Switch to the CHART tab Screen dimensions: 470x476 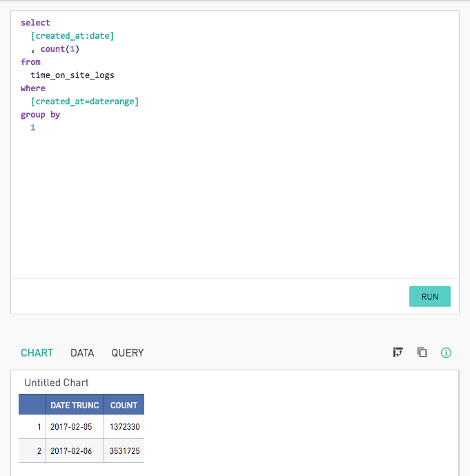[x=37, y=353]
